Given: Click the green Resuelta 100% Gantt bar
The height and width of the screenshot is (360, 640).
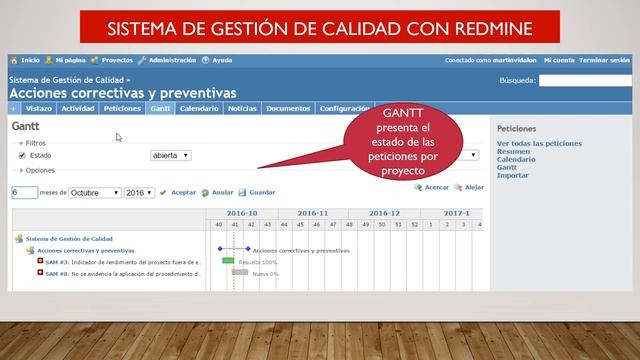Looking at the screenshot, I should 228,260.
